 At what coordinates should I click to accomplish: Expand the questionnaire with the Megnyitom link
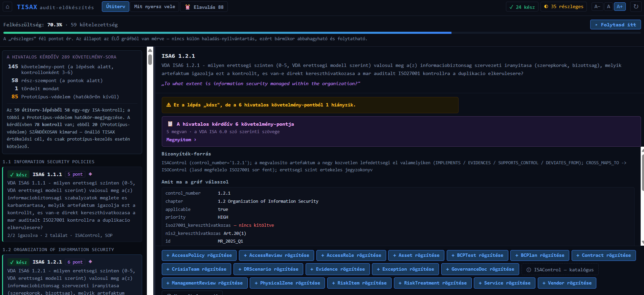(x=181, y=140)
